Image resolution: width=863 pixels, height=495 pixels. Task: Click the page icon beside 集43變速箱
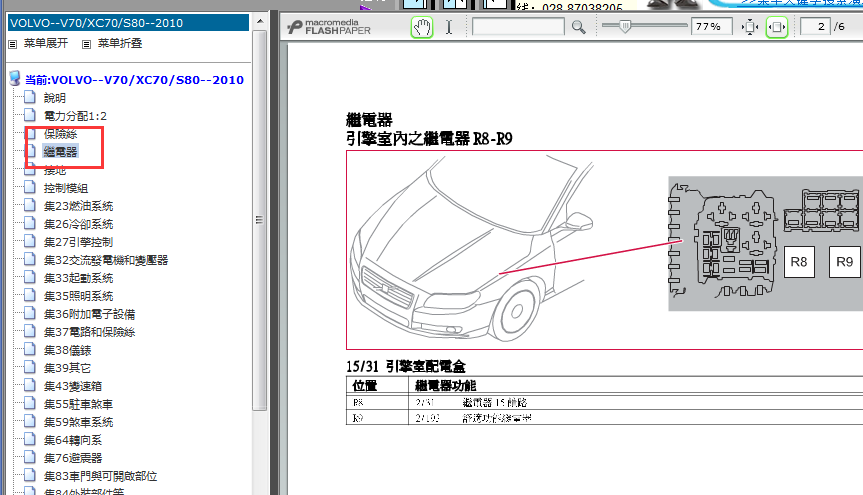pyautogui.click(x=30, y=385)
